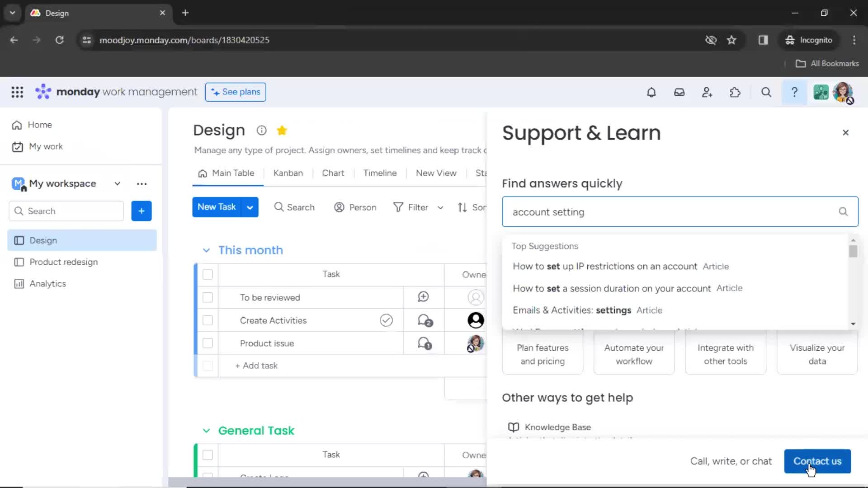This screenshot has height=488, width=868.
Task: Switch to the Timeline tab
Action: click(x=380, y=173)
